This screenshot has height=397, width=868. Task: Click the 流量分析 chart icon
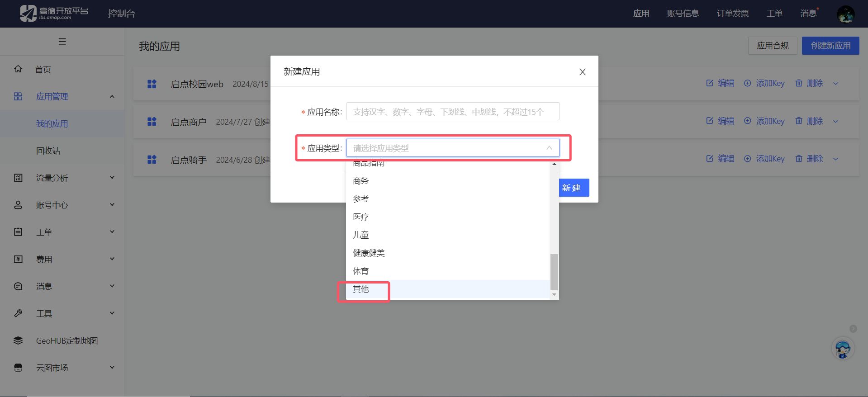pos(18,178)
